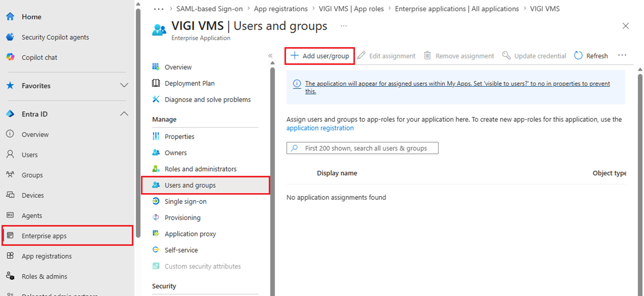Sort by Display name column header
The width and height of the screenshot is (644, 296).
337,173
